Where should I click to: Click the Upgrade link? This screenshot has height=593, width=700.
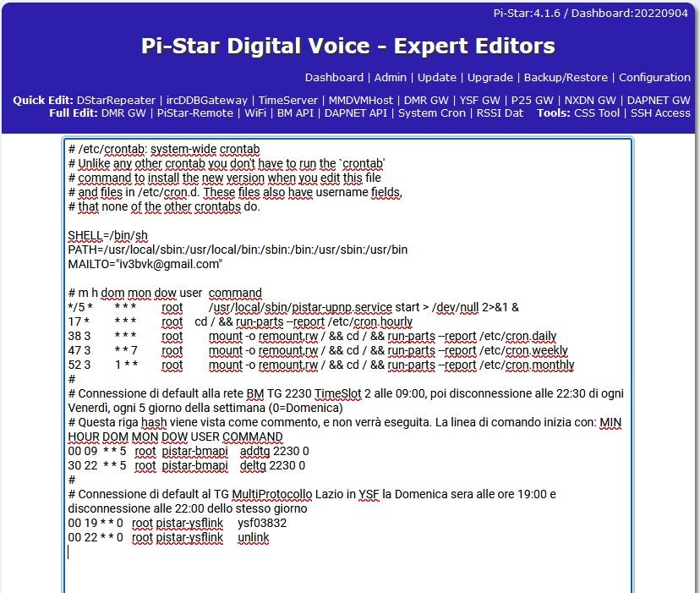tap(489, 77)
